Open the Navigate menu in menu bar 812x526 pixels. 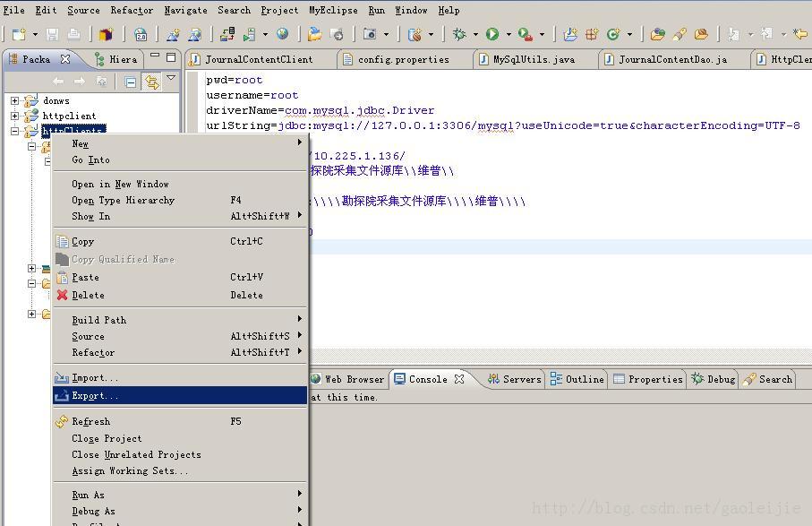185,10
